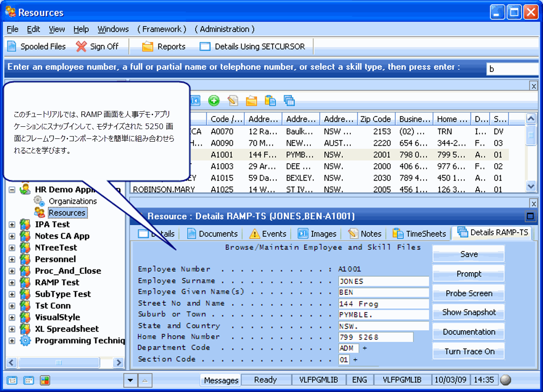Click the clipboard timesheets icon in list toolbar
This screenshot has height=392, width=543.
click(x=270, y=101)
